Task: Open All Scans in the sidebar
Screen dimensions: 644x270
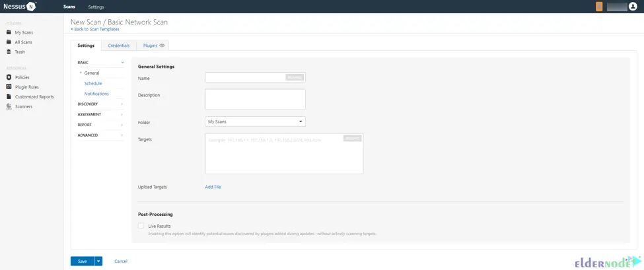Action: [x=23, y=42]
